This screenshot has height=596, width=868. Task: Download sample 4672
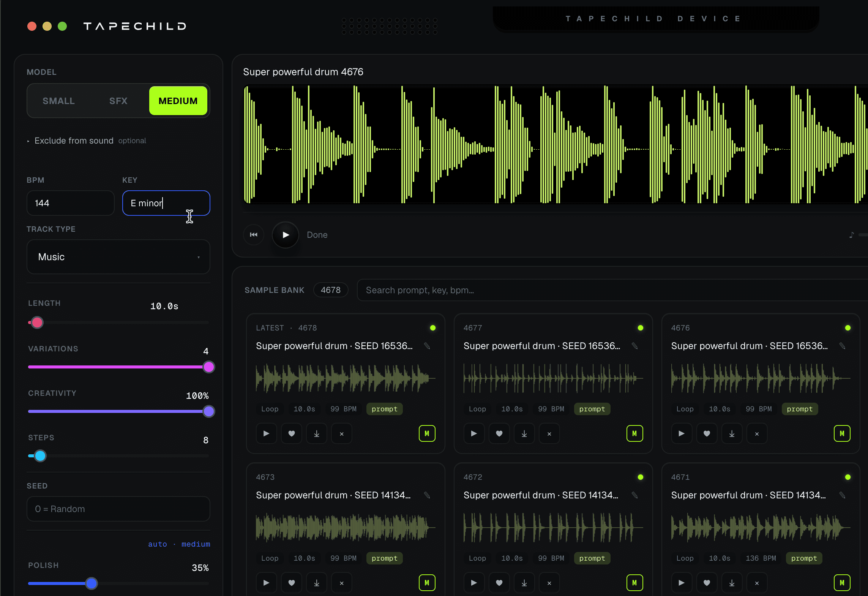[524, 583]
